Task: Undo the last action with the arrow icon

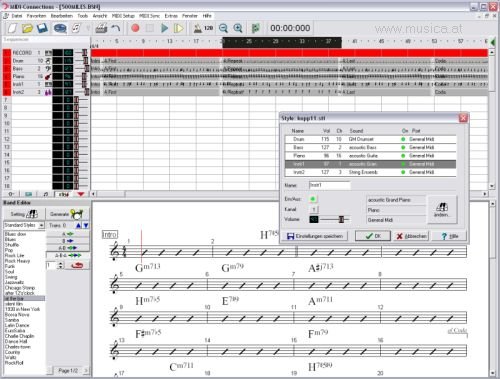Action: pyautogui.click(x=116, y=28)
